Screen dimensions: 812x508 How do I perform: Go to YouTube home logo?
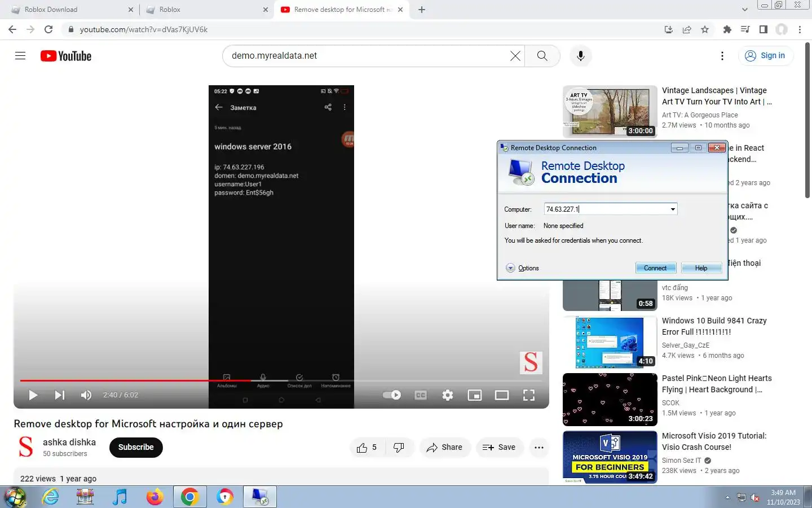click(x=66, y=56)
